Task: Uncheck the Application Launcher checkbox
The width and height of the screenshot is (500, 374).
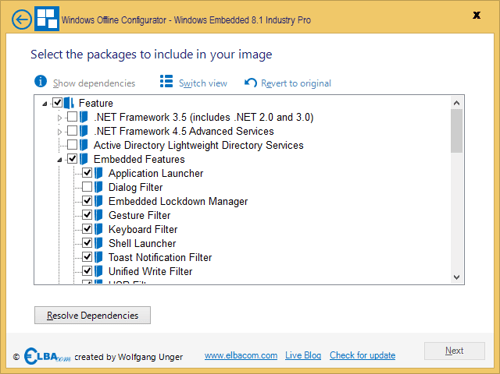Action: tap(87, 173)
